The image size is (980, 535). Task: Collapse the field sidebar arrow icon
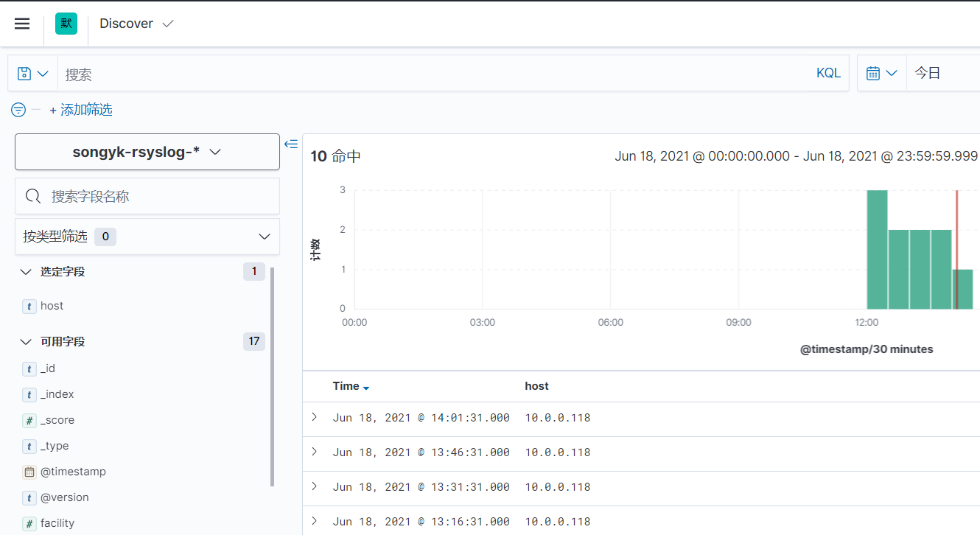[291, 144]
